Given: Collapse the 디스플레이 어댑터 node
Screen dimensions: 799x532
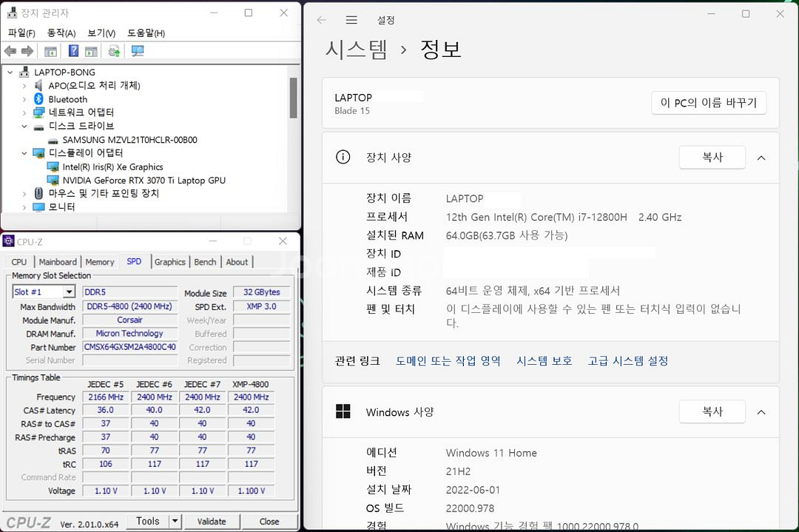Looking at the screenshot, I should (24, 153).
